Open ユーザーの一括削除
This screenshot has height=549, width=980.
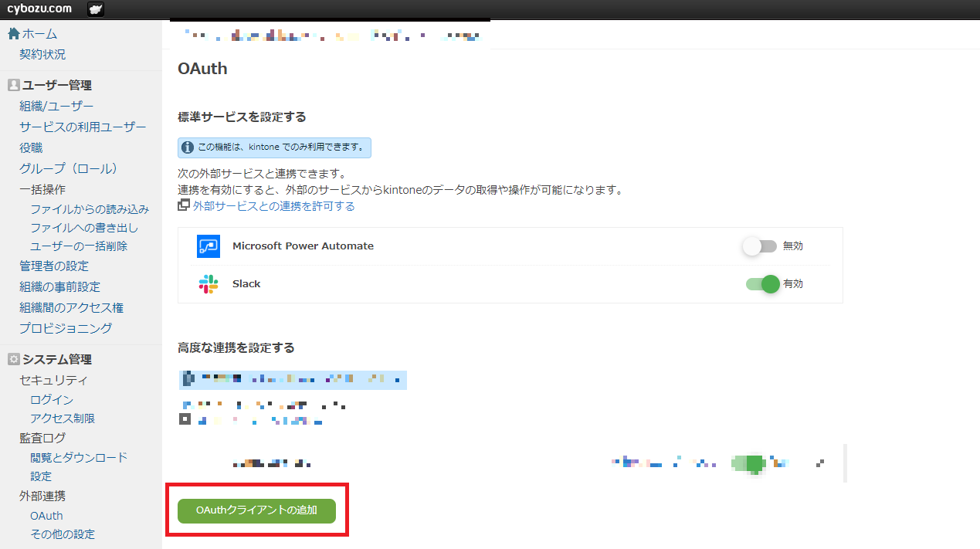[79, 246]
